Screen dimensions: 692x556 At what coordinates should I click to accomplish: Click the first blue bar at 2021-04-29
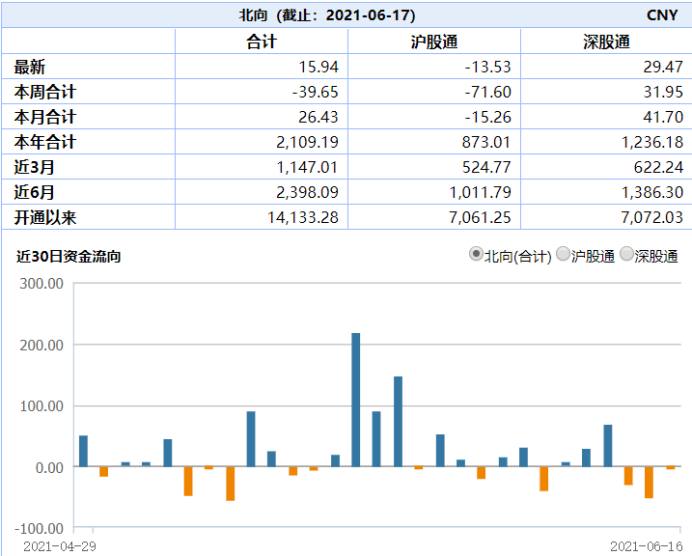tap(83, 451)
